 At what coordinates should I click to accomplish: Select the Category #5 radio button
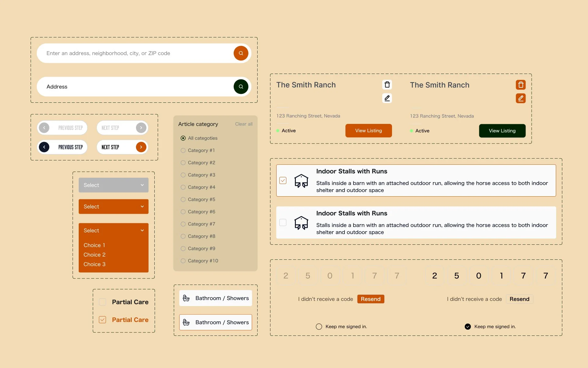tap(183, 200)
